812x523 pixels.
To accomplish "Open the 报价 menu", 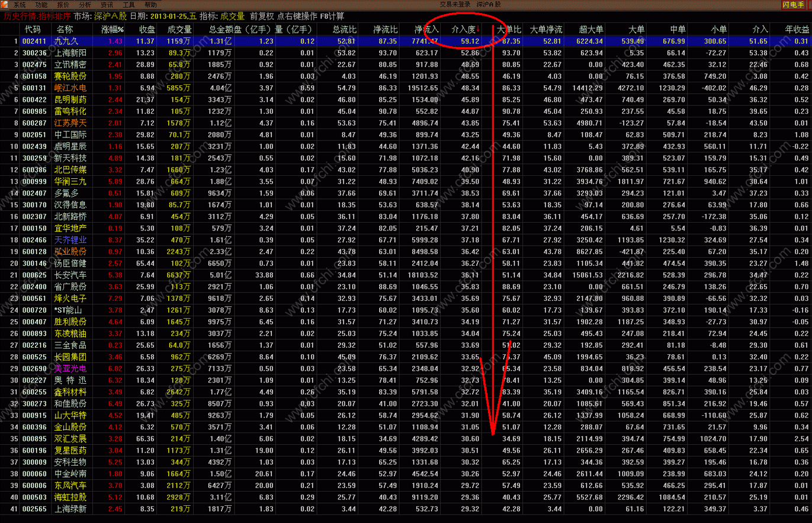I will 63,4.
